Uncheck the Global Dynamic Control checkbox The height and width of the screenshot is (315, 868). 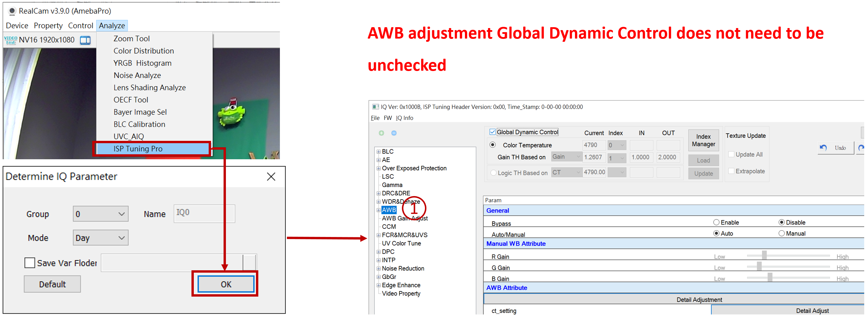coord(493,132)
